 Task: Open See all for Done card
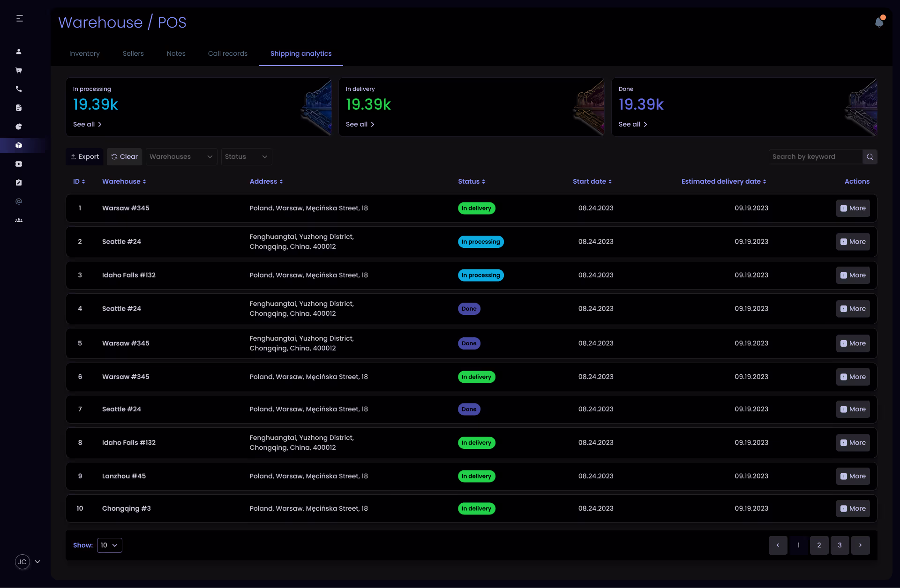633,124
